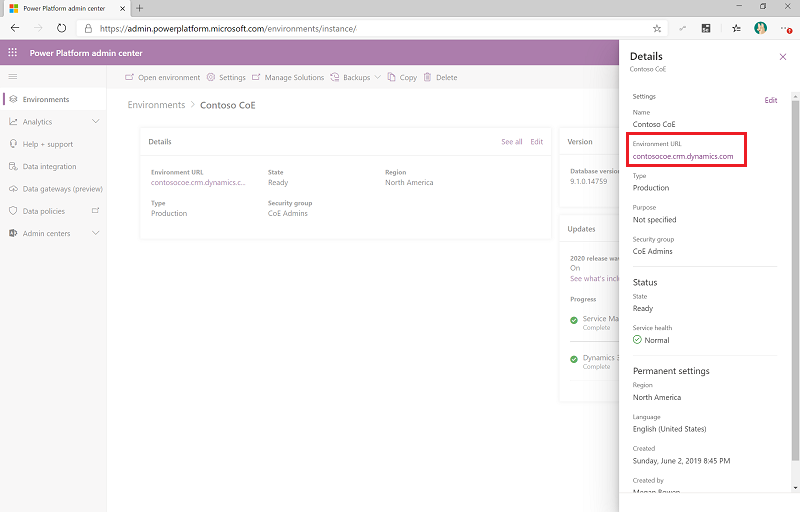The height and width of the screenshot is (512, 800).
Task: Open the Backups dropdown arrow
Action: (x=378, y=77)
